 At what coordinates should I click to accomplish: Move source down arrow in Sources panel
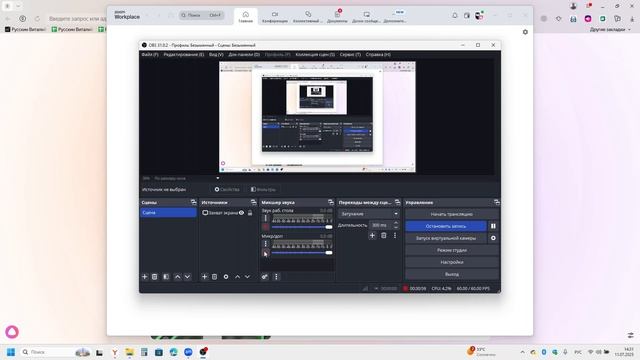click(247, 277)
